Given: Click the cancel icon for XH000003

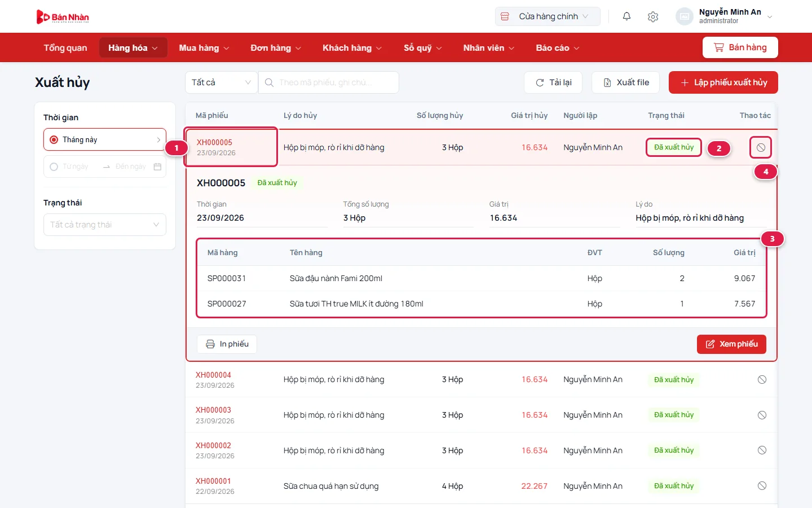Looking at the screenshot, I should 762,415.
